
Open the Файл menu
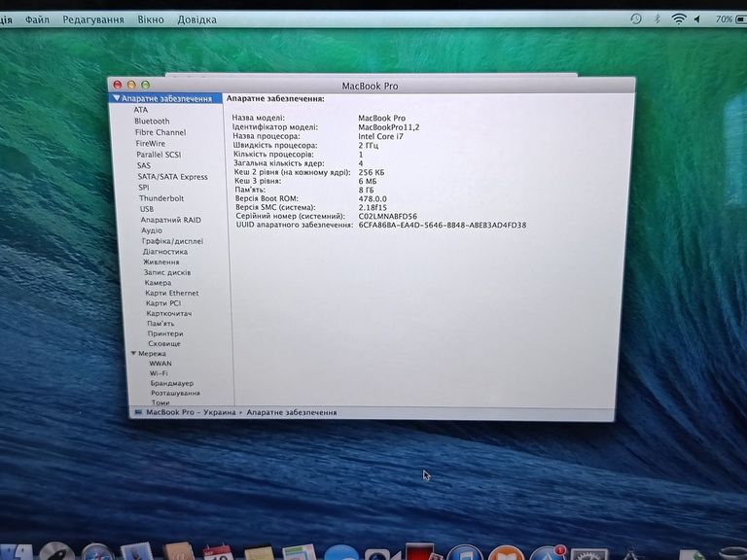pos(37,20)
